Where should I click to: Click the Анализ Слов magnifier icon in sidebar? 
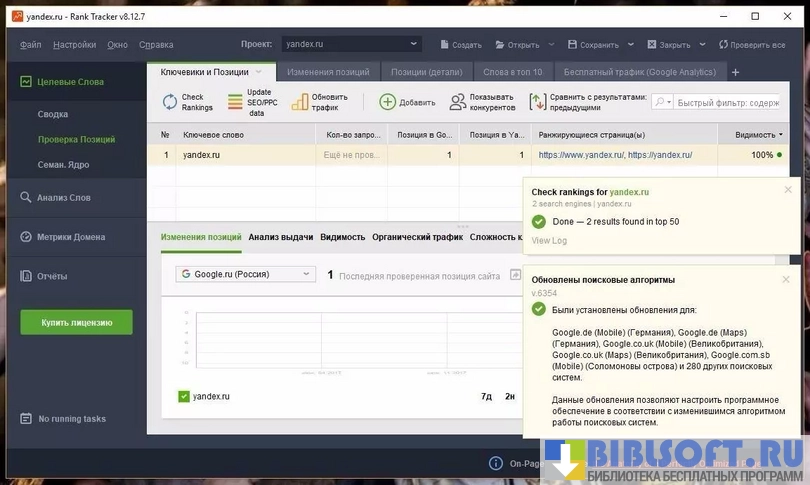click(27, 198)
